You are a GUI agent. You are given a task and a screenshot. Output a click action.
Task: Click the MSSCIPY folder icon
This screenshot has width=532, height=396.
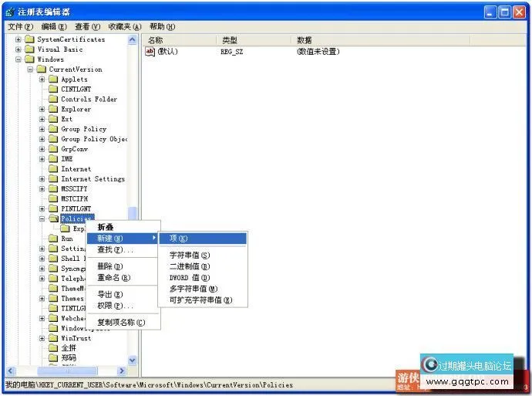(53, 188)
